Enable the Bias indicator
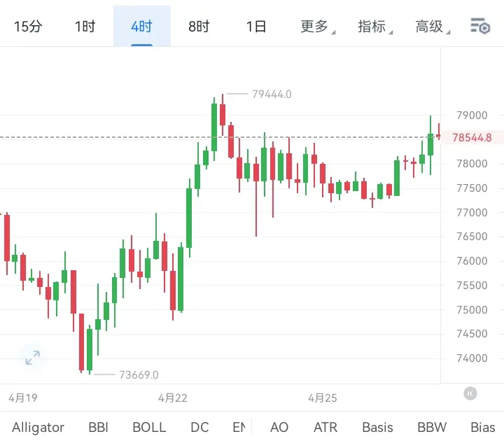 pyautogui.click(x=483, y=428)
